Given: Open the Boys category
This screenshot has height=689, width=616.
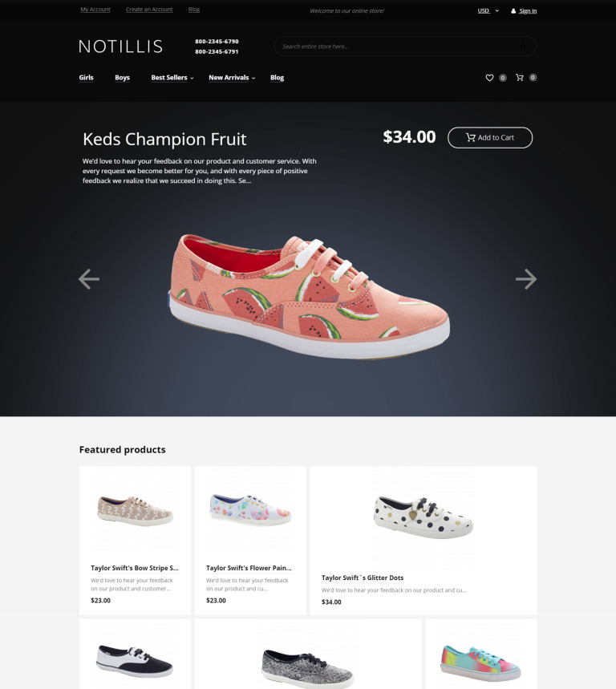Looking at the screenshot, I should pos(122,78).
